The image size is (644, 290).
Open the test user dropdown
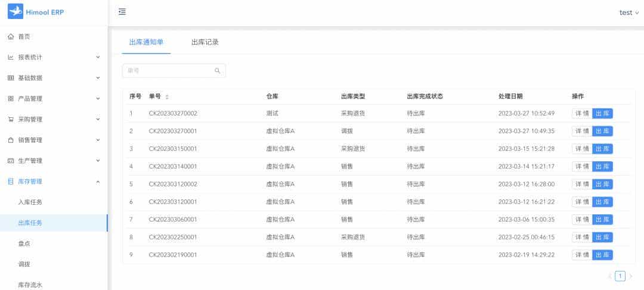point(629,13)
